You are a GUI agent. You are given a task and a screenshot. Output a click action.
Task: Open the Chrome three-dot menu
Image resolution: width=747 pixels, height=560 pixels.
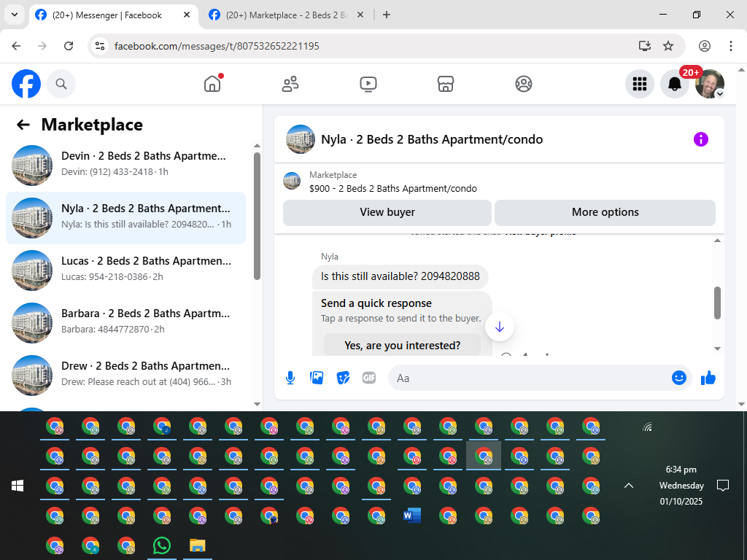[x=731, y=46]
